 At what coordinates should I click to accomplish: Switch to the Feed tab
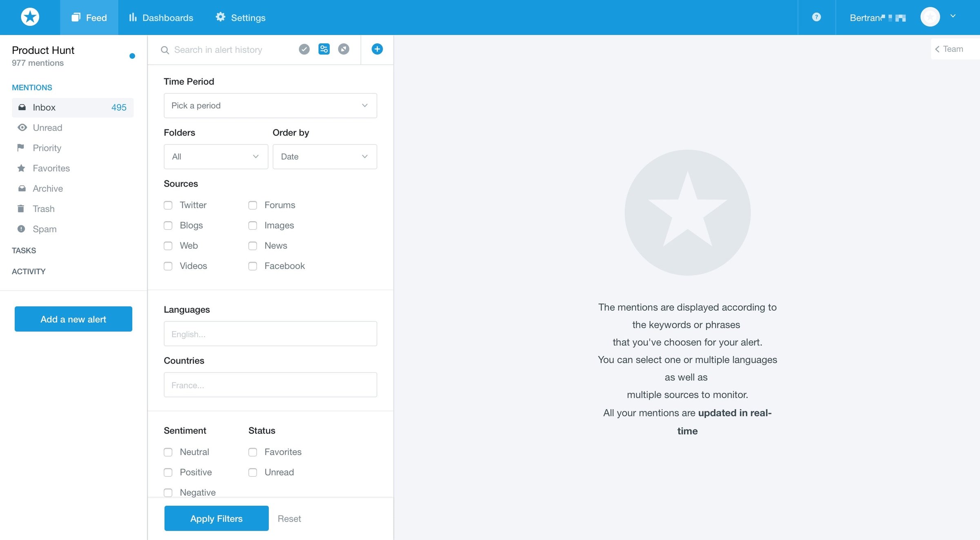click(x=89, y=18)
